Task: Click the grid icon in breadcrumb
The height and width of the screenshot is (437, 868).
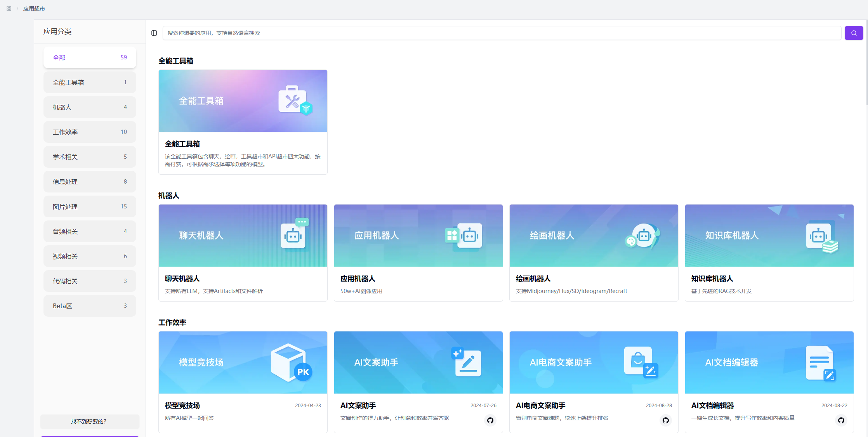Action: coord(9,9)
